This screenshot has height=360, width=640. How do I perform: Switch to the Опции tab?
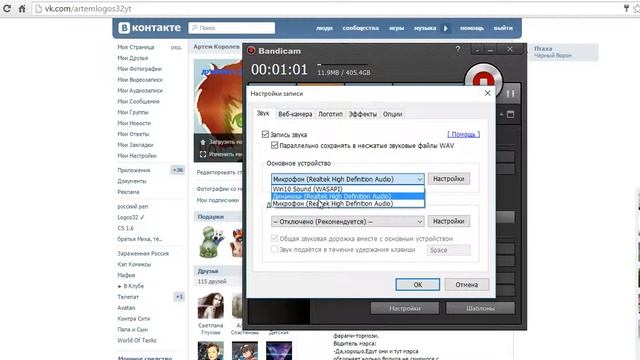click(392, 114)
